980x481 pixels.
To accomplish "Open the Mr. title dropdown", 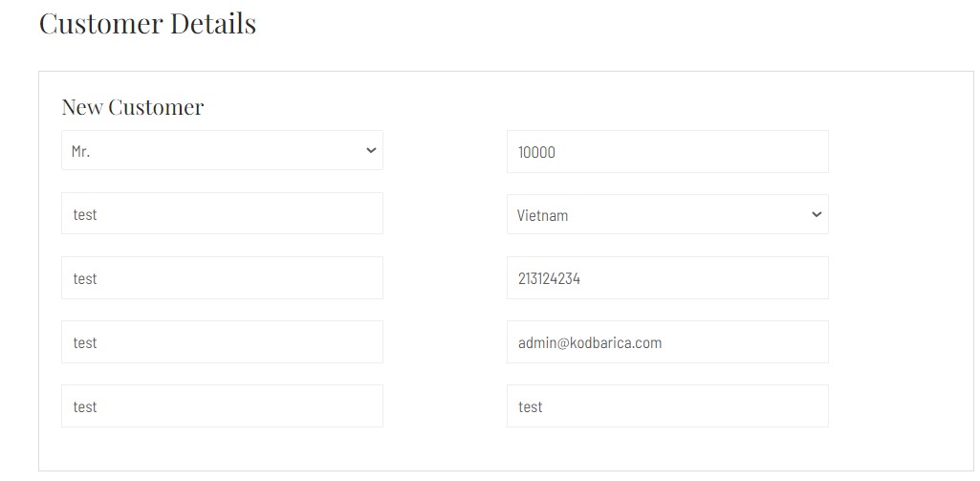I will (x=222, y=150).
